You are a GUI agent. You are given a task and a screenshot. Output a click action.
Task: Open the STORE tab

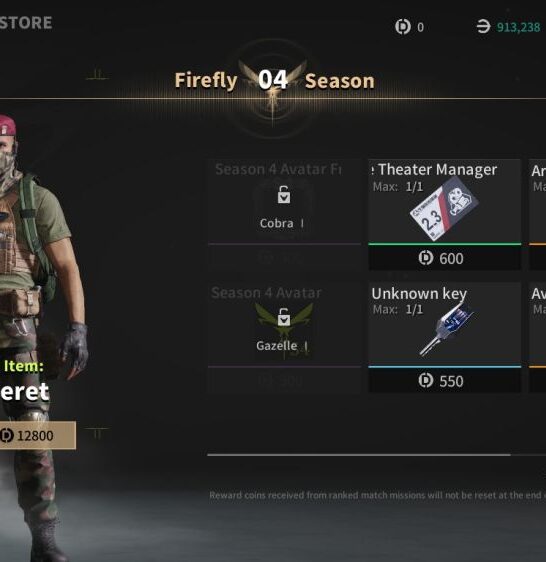(x=26, y=23)
